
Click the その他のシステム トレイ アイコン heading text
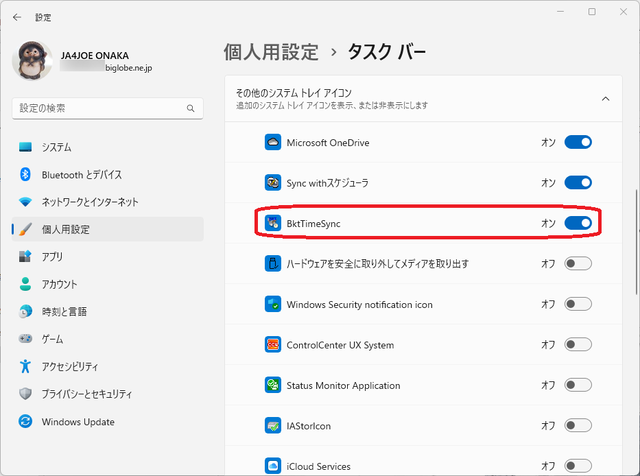pos(293,93)
